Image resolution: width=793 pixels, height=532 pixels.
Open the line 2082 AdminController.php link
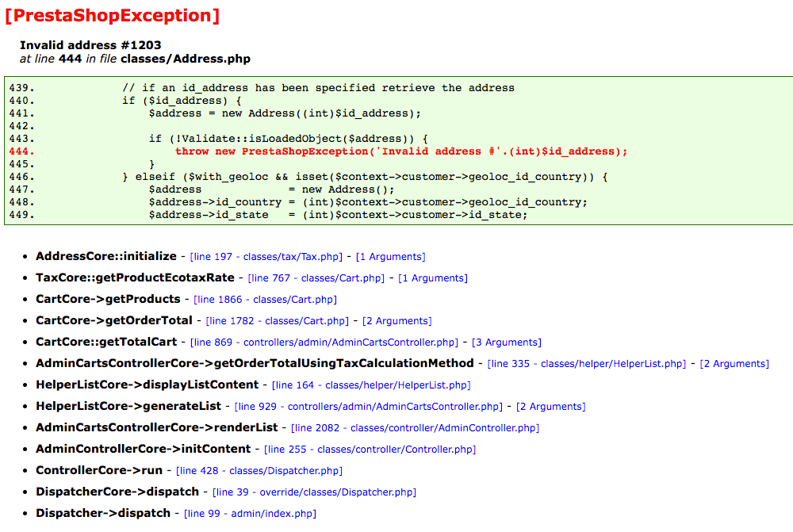416,428
